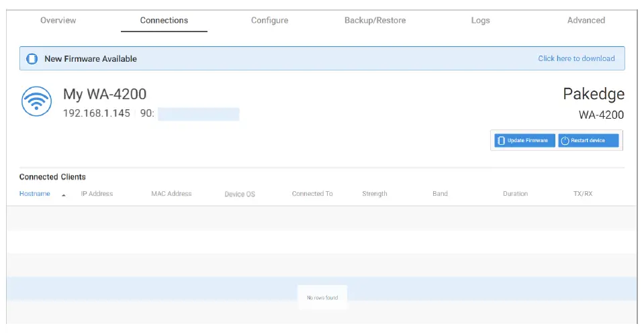This screenshot has height=334, width=644.
Task: Go to the Advanced tab
Action: pos(586,20)
